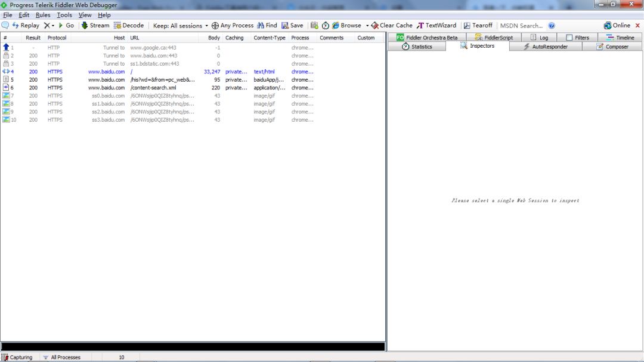644x362 pixels.
Task: Click the black QuickExec command box
Action: pyautogui.click(x=193, y=346)
